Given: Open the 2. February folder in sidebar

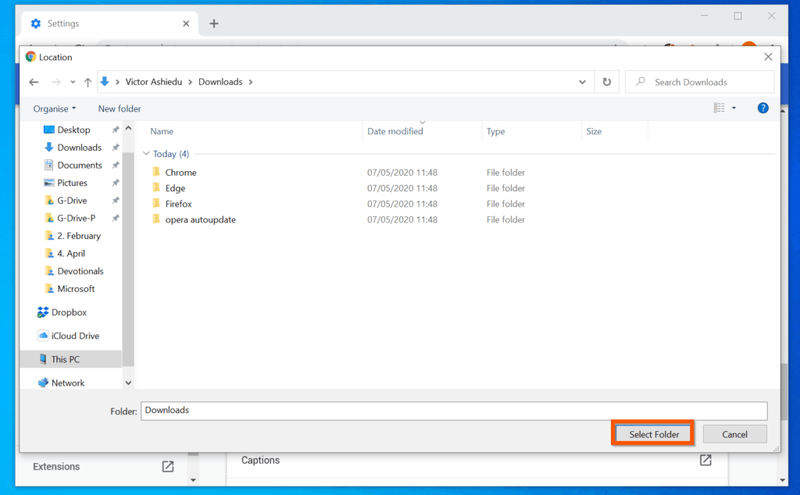Looking at the screenshot, I should click(x=79, y=236).
